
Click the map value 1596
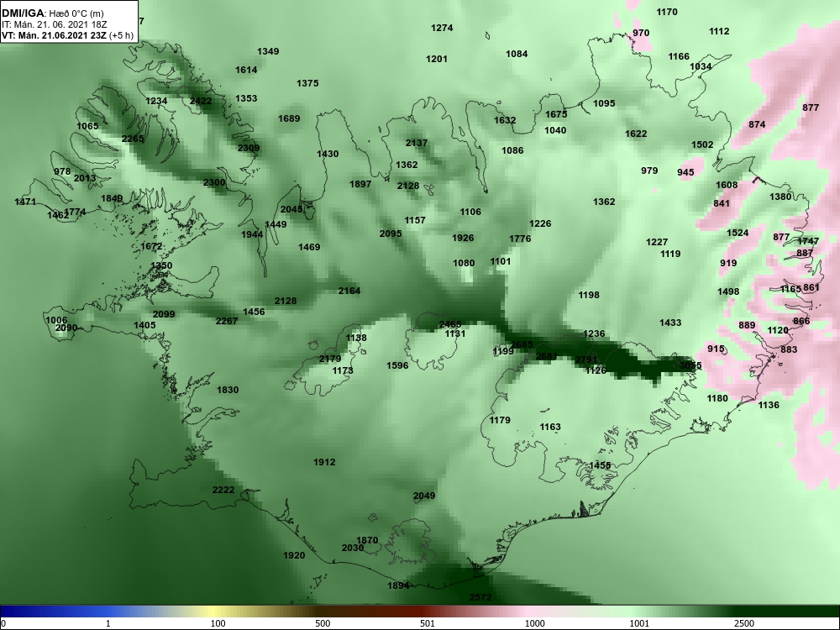pos(397,365)
